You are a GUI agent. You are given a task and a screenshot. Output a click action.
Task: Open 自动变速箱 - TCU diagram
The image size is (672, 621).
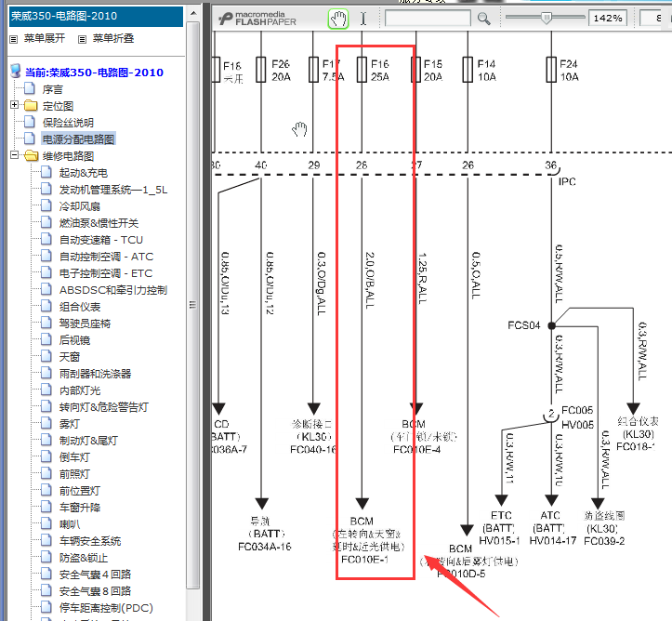[x=101, y=240]
